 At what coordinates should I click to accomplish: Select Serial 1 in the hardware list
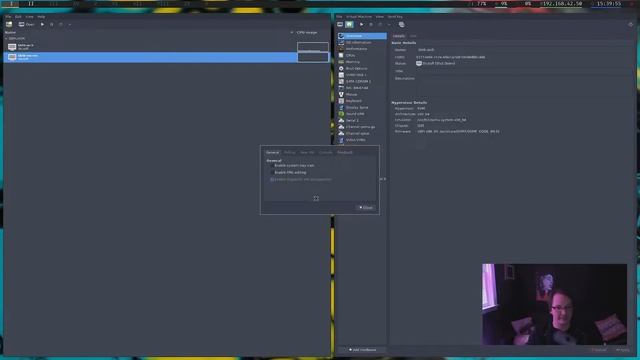[x=362, y=120]
